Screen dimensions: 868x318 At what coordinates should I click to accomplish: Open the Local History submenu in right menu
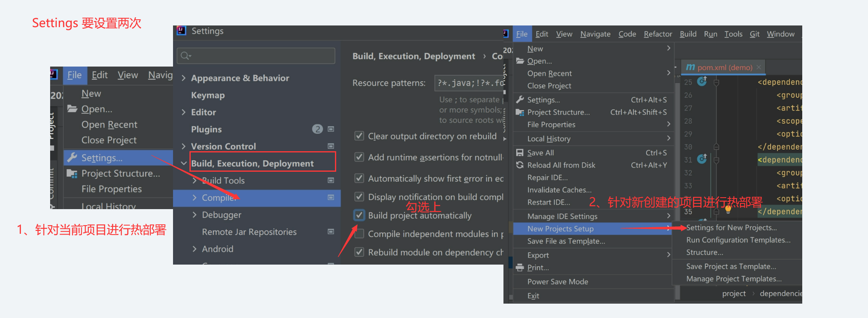tap(593, 139)
